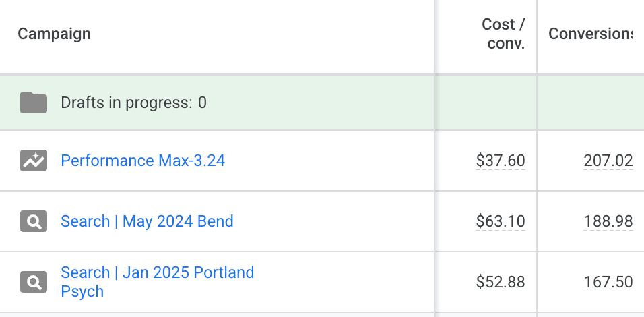Open the Performance Max-3.24 campaign

(x=143, y=161)
